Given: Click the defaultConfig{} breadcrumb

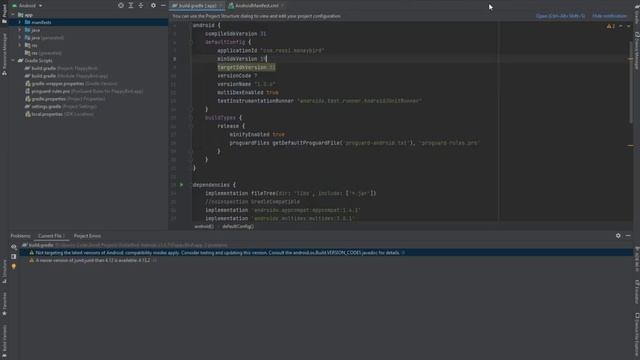Looking at the screenshot, I should pyautogui.click(x=238, y=226).
